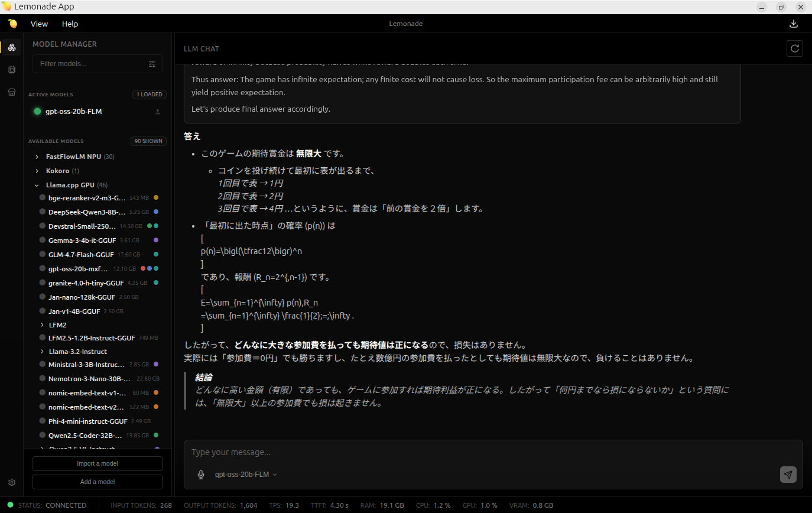This screenshot has height=513, width=812.
Task: Open filter options with the sliders icon
Action: coord(152,63)
